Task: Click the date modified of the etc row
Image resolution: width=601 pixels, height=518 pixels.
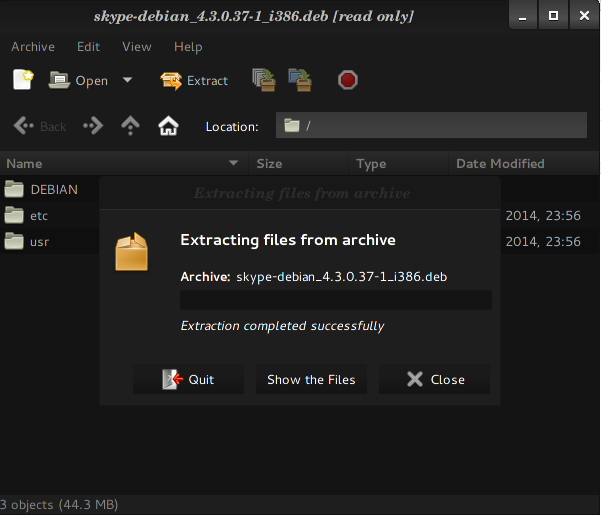Action: [543, 215]
